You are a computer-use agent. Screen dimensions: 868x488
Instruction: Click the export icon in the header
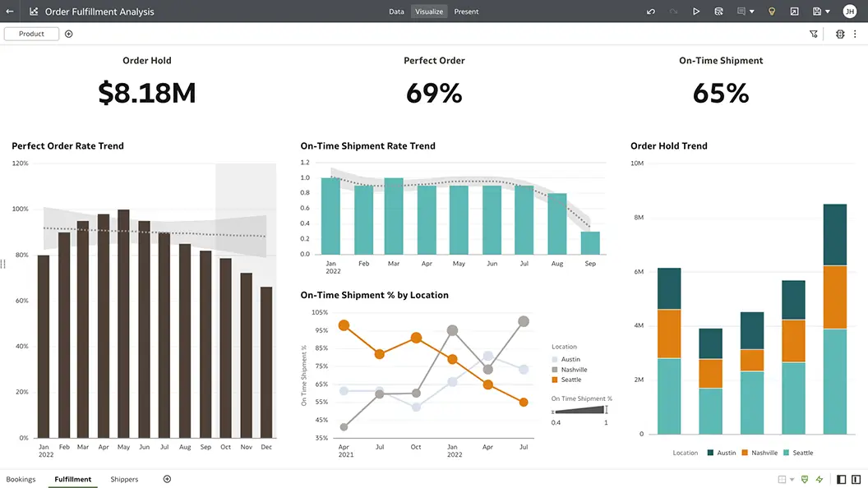[794, 12]
